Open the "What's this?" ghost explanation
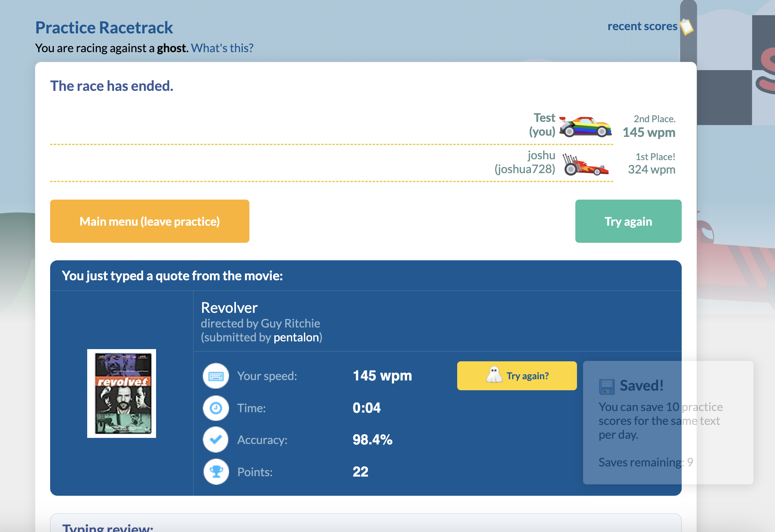 click(222, 48)
